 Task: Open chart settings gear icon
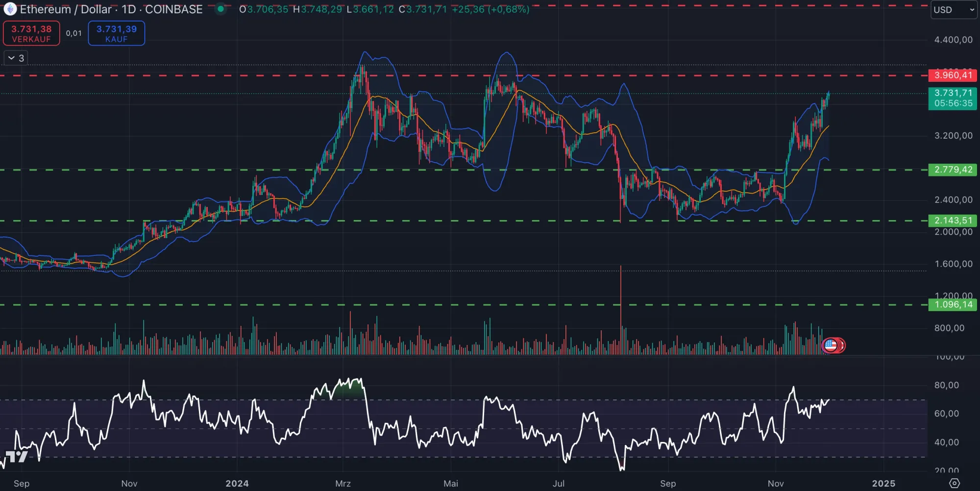point(955,483)
